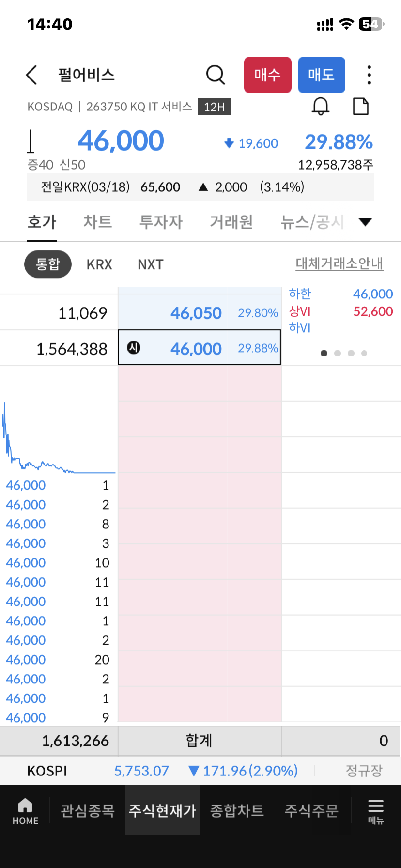Go to HOME icon in bottom bar

tap(25, 812)
